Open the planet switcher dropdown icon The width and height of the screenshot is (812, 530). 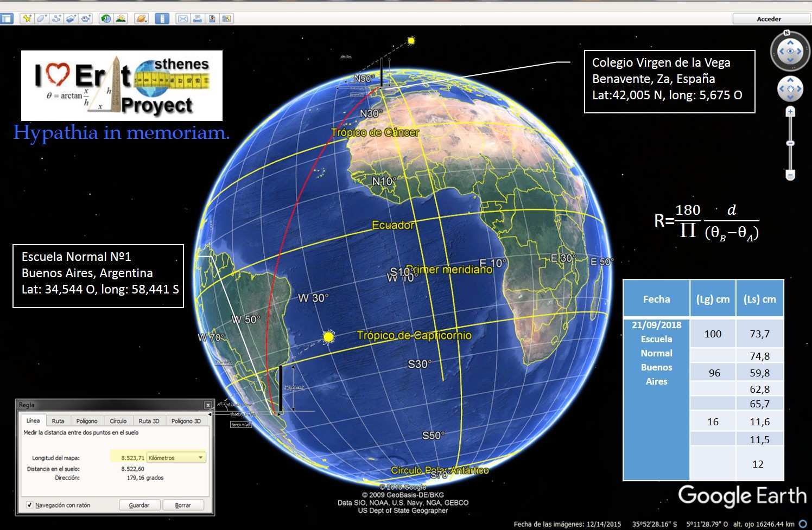click(x=141, y=19)
